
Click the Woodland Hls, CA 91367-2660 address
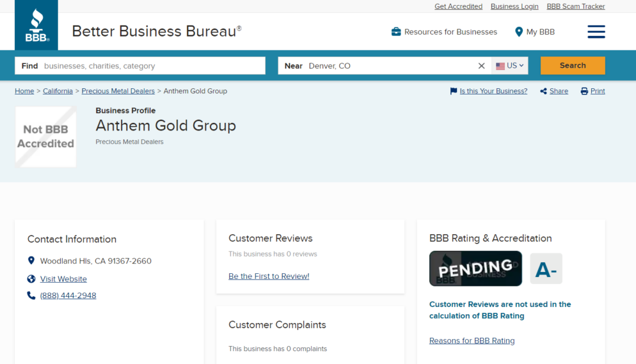click(x=96, y=261)
